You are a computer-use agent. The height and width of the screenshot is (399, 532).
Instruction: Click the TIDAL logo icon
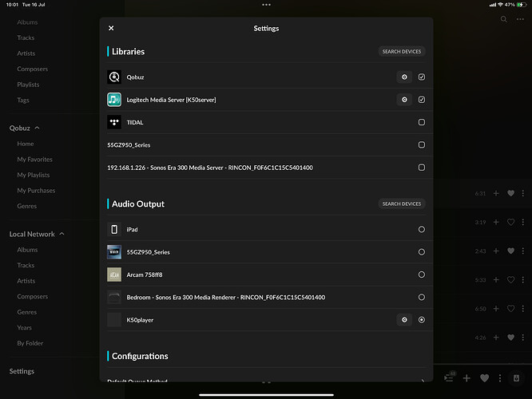114,122
